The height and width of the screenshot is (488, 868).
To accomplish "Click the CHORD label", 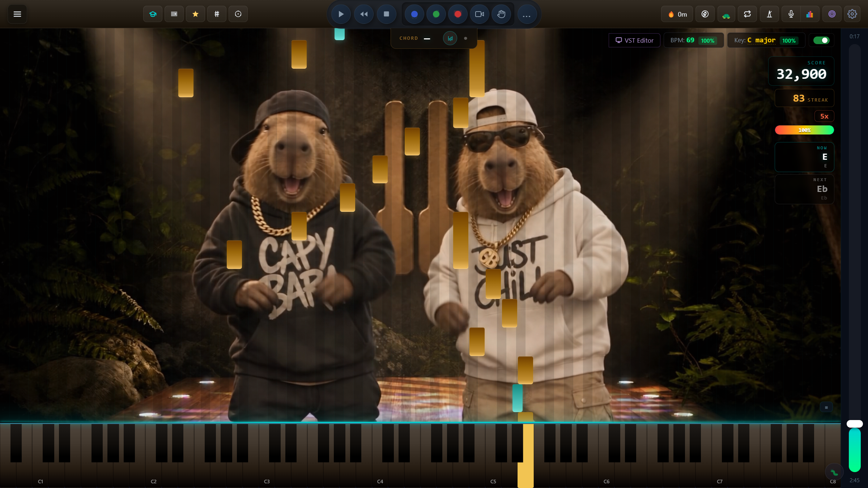I will click(x=409, y=38).
